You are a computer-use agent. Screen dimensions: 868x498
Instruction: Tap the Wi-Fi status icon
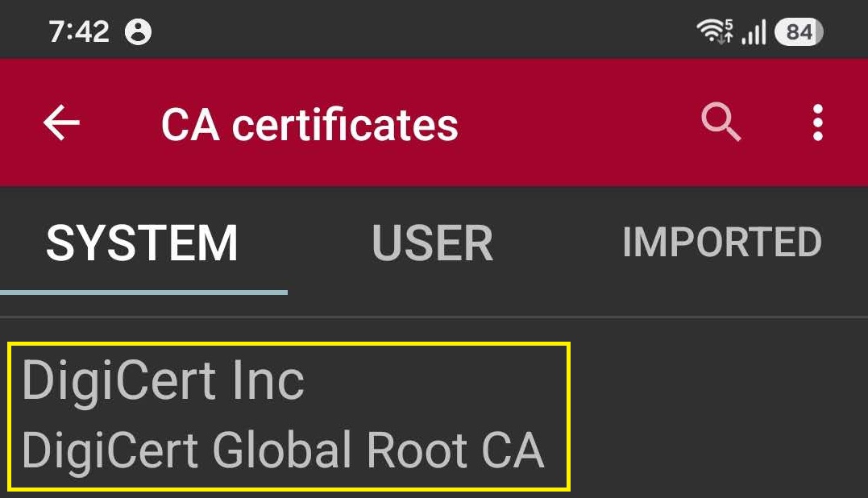coord(712,31)
